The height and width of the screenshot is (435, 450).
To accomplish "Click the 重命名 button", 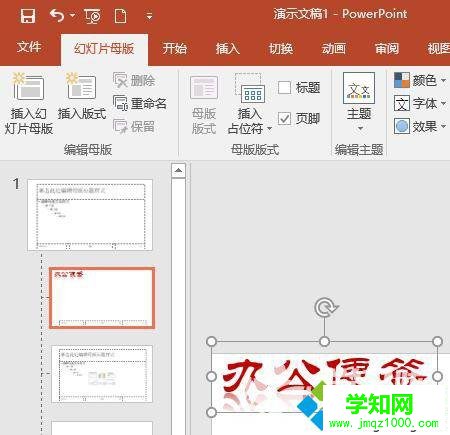I will click(x=140, y=103).
